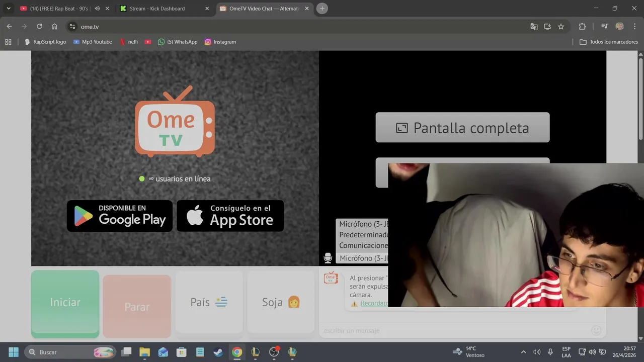Open the media controls icon
The width and height of the screenshot is (644, 362).
605,27
